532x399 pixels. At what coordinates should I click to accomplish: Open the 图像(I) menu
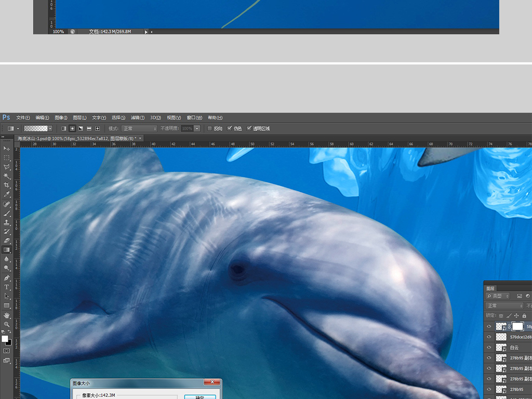point(61,117)
